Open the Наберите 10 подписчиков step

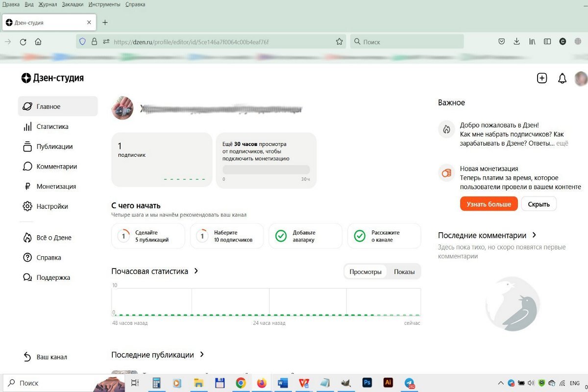[227, 236]
